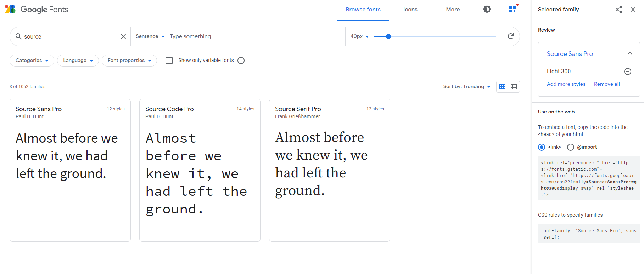Viewport: 644px width, 274px height.
Task: Open the Source Sans Pro font card
Action: tap(70, 170)
